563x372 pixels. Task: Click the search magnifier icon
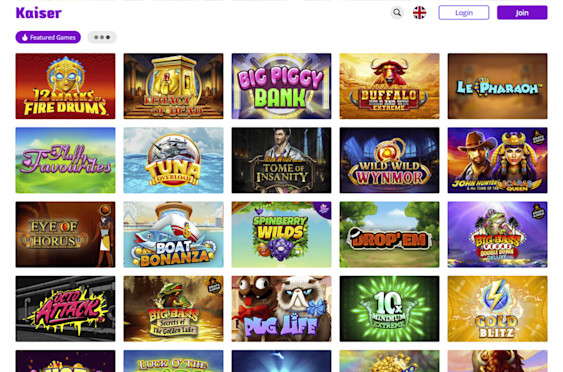(397, 13)
